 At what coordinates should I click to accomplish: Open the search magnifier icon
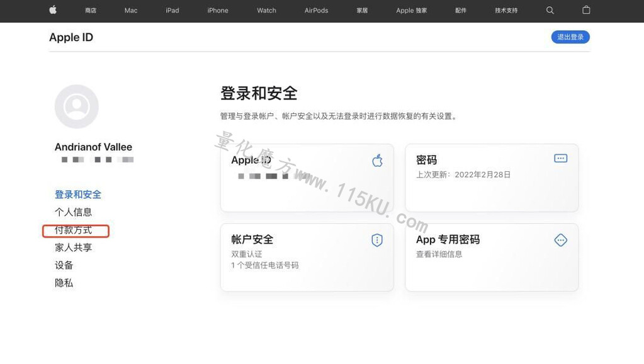(x=550, y=10)
